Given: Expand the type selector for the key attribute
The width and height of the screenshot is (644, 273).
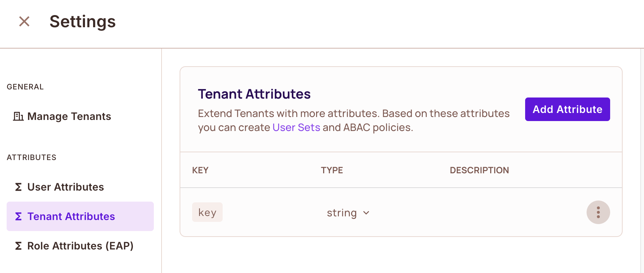Looking at the screenshot, I should click(x=348, y=213).
